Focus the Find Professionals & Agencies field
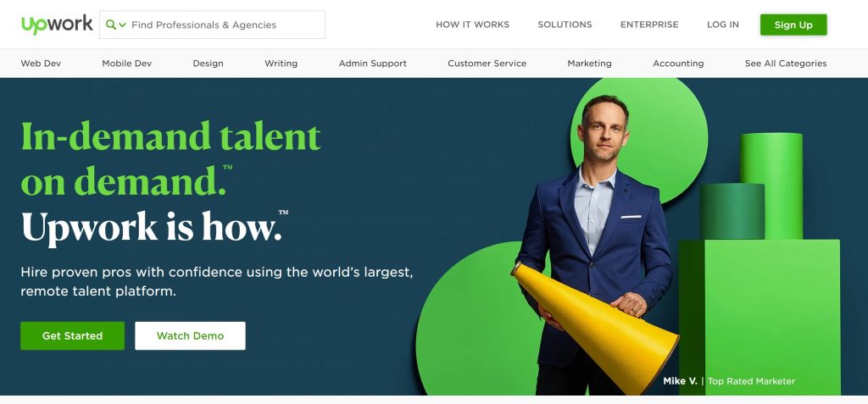 [212, 25]
